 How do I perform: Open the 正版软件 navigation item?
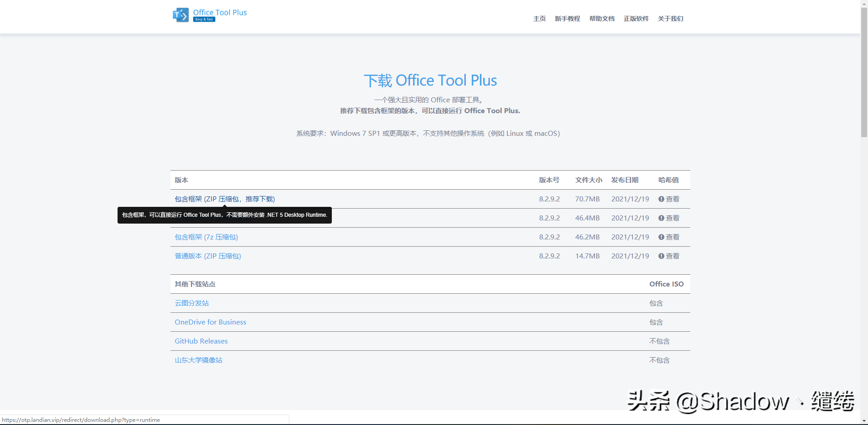[x=636, y=19]
